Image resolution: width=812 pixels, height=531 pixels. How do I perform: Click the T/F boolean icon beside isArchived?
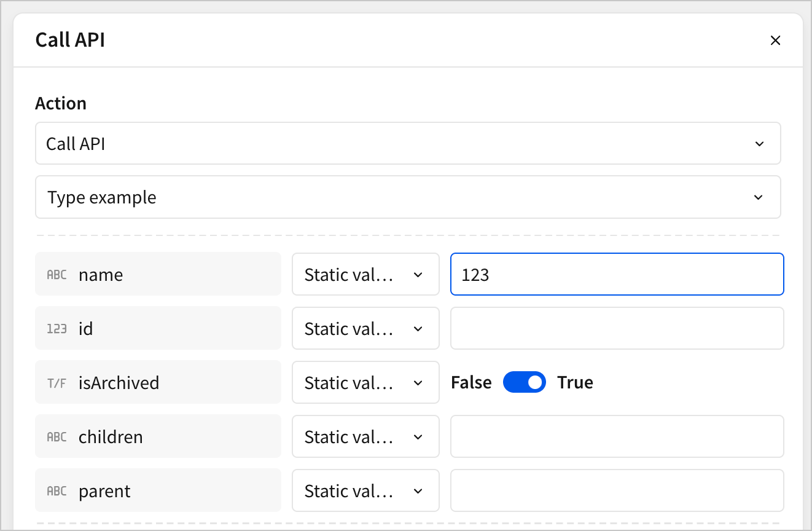pyautogui.click(x=57, y=382)
